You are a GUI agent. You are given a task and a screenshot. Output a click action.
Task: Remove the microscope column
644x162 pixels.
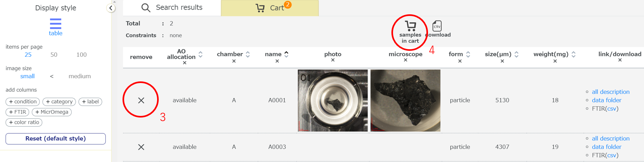pos(405,60)
